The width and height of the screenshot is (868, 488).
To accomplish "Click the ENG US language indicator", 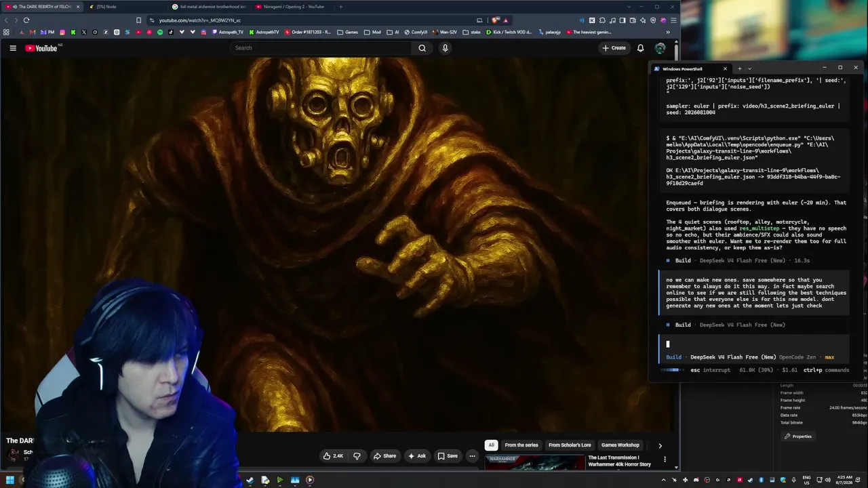I will (x=807, y=480).
